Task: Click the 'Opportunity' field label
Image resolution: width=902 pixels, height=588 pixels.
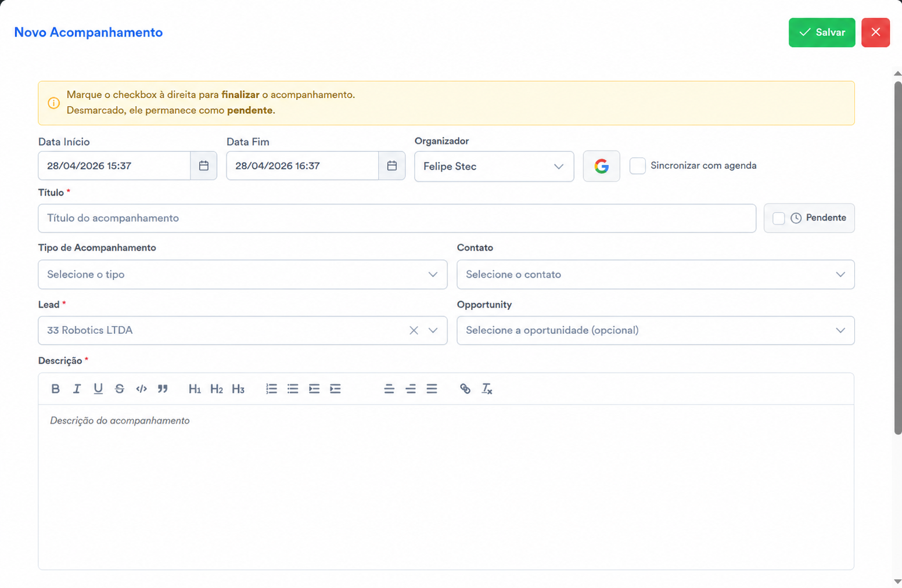Action: click(484, 305)
